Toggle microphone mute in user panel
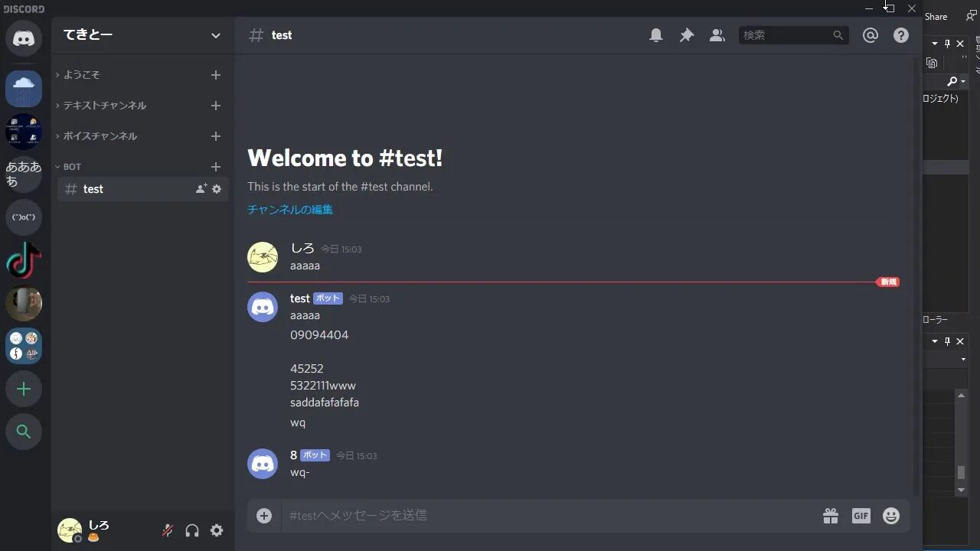The image size is (980, 551). click(x=168, y=530)
